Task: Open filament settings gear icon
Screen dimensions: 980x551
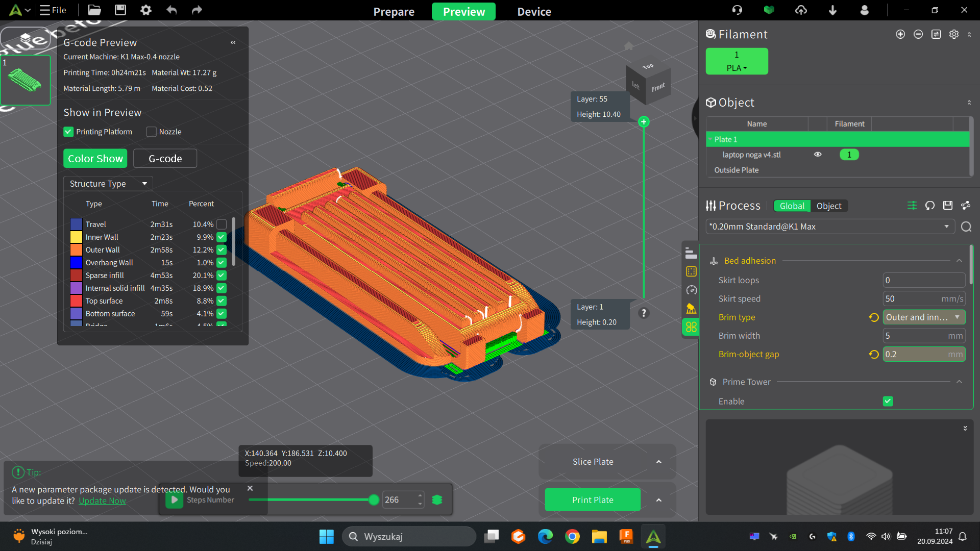Action: pyautogui.click(x=954, y=34)
